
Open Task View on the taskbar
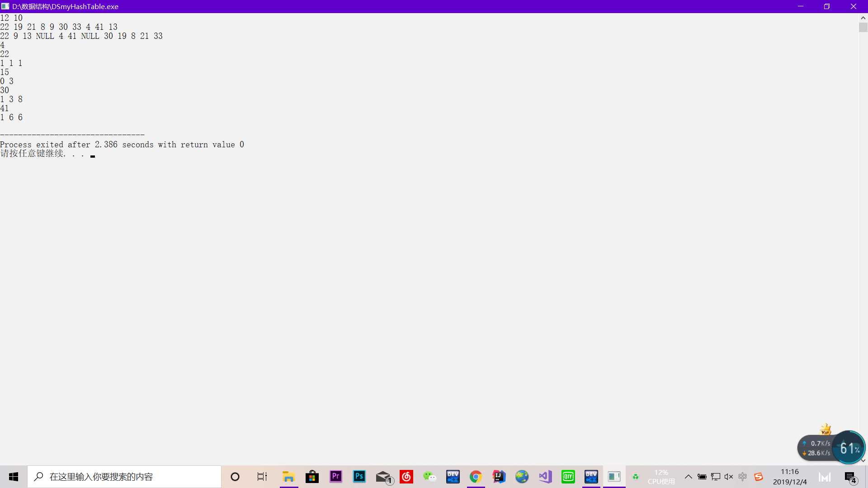pyautogui.click(x=262, y=477)
